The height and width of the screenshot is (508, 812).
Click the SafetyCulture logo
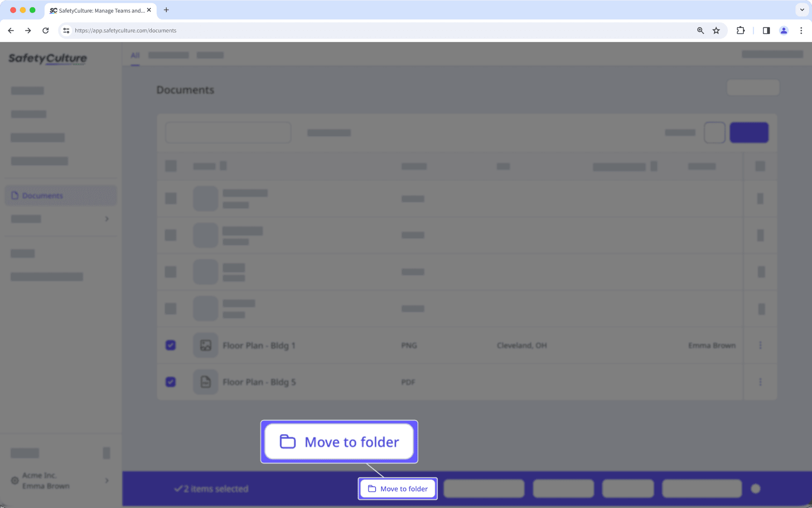47,59
